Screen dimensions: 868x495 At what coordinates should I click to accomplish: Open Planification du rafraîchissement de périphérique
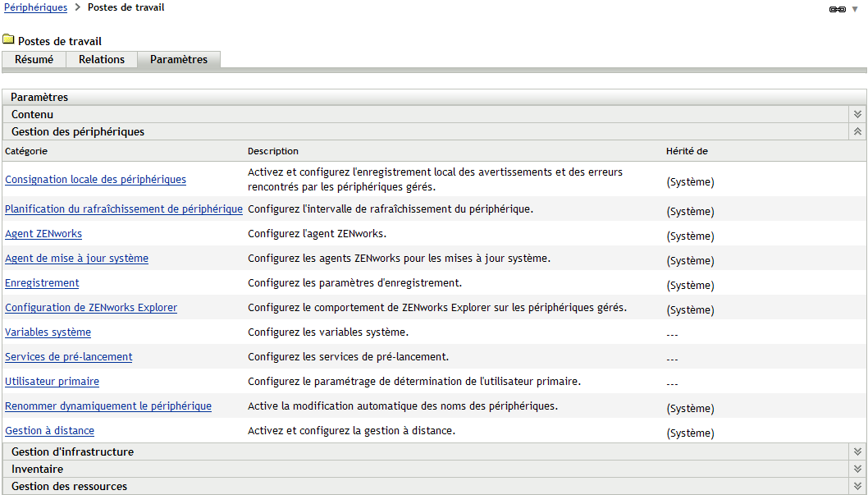123,209
